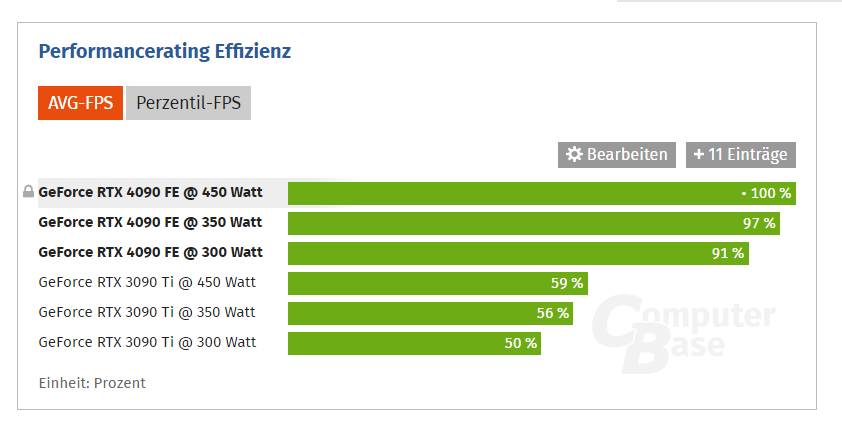This screenshot has height=421, width=842.
Task: Click the lock icon beside RTX 4090 450 Watt
Action: pyautogui.click(x=28, y=192)
